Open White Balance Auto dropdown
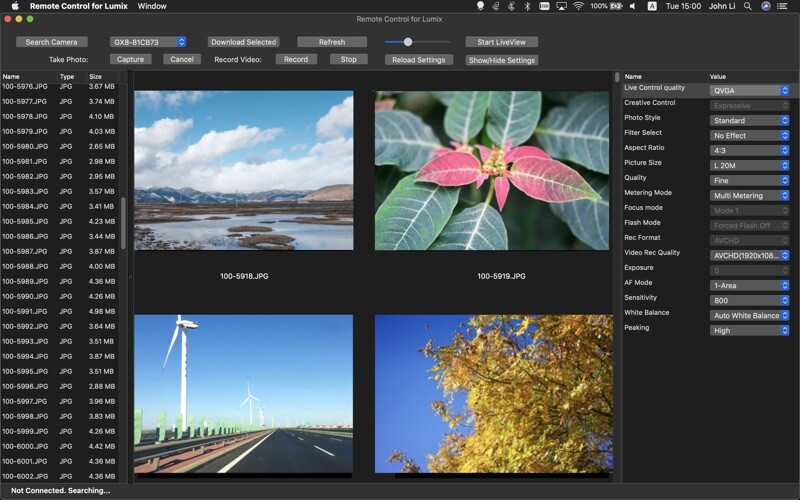This screenshot has width=800, height=500. pyautogui.click(x=749, y=315)
